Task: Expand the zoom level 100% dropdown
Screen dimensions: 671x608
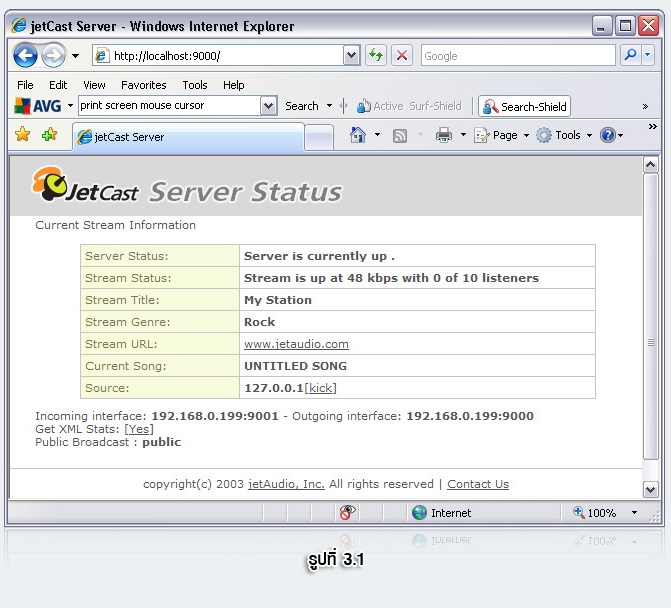Action: 634,513
